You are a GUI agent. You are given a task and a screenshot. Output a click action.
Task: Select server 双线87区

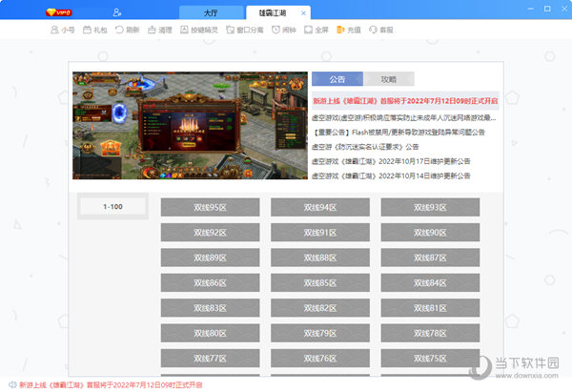(431, 258)
